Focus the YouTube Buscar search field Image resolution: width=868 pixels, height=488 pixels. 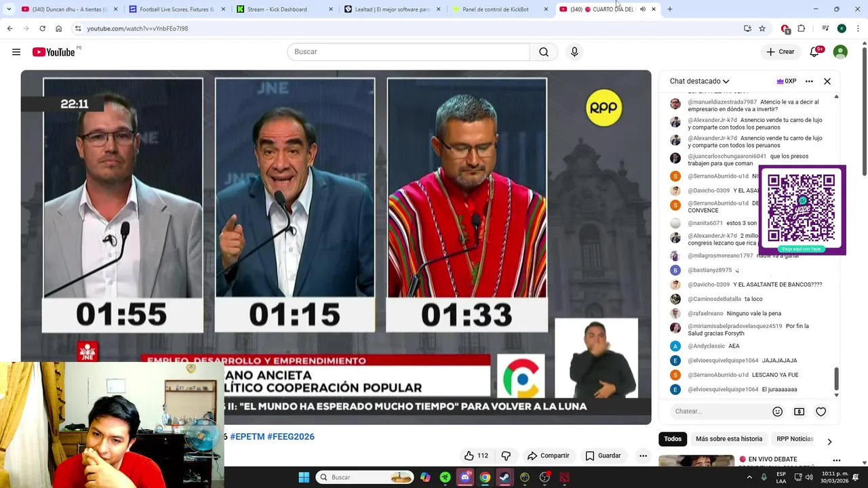tap(408, 52)
